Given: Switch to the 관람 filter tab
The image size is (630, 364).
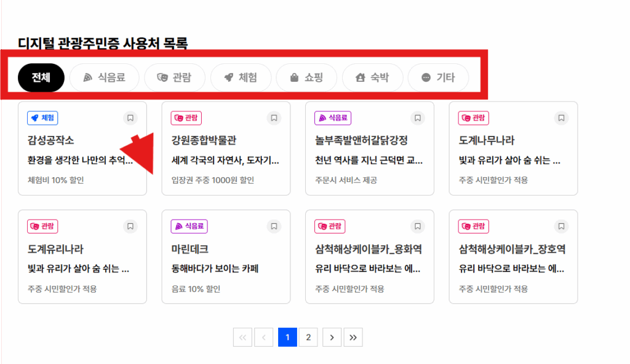Looking at the screenshot, I should point(174,77).
